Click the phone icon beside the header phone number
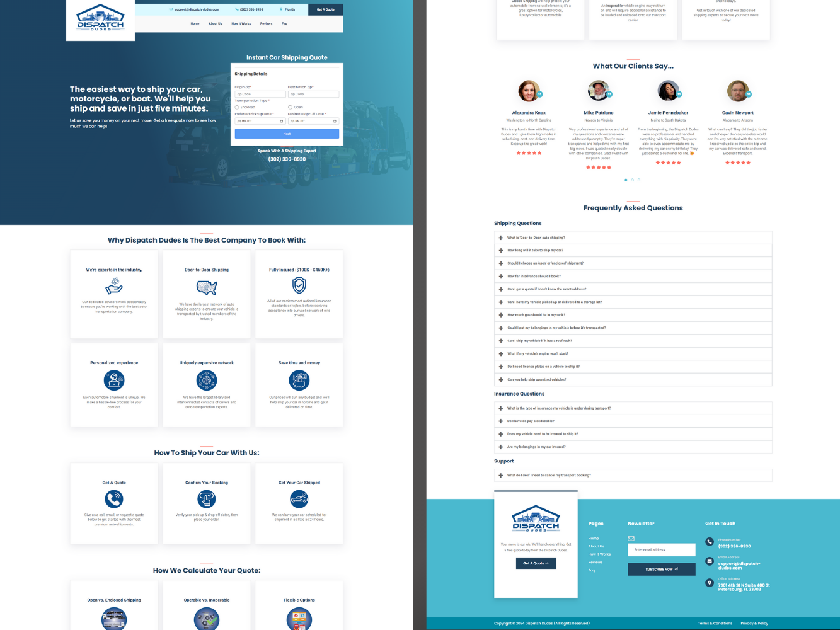Screen dimensions: 840x630 (x=237, y=9)
